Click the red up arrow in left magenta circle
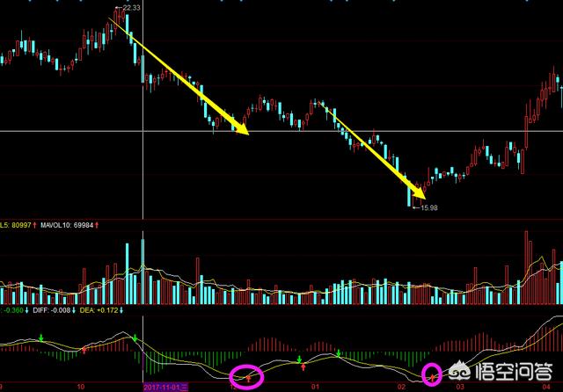Viewport: 563px width, 392px height. [248, 378]
